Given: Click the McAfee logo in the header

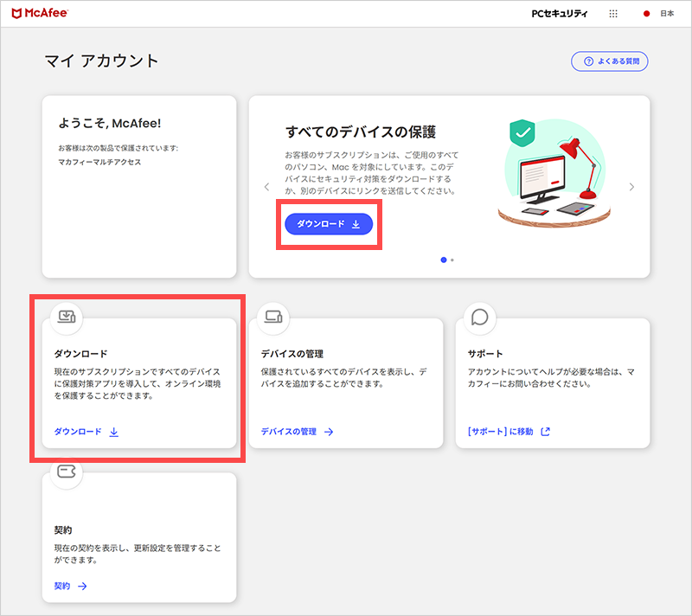Looking at the screenshot, I should [x=39, y=13].
